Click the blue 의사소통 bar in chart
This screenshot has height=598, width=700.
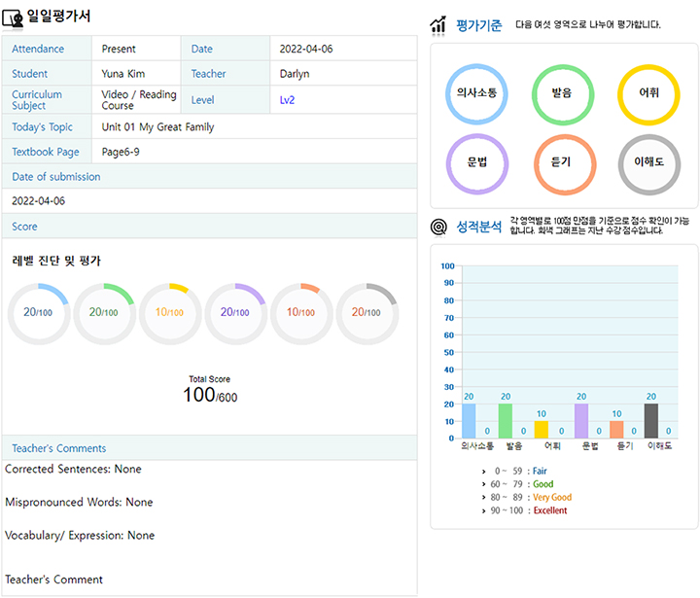469,421
